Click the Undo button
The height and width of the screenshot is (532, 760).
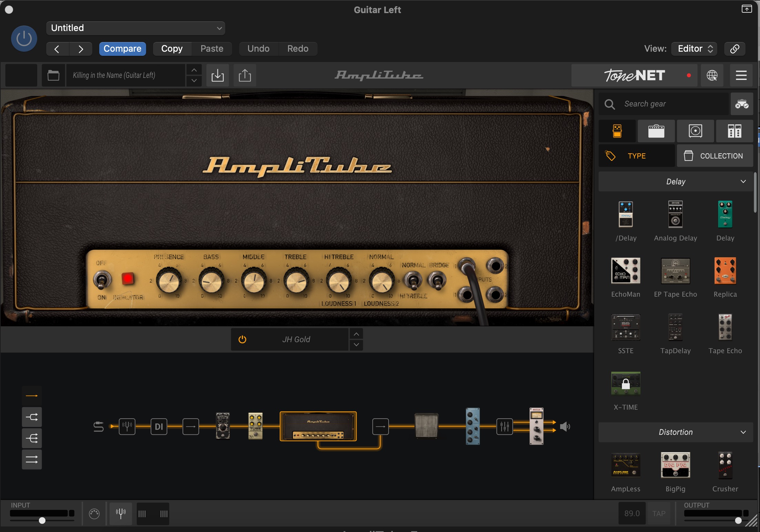point(258,49)
